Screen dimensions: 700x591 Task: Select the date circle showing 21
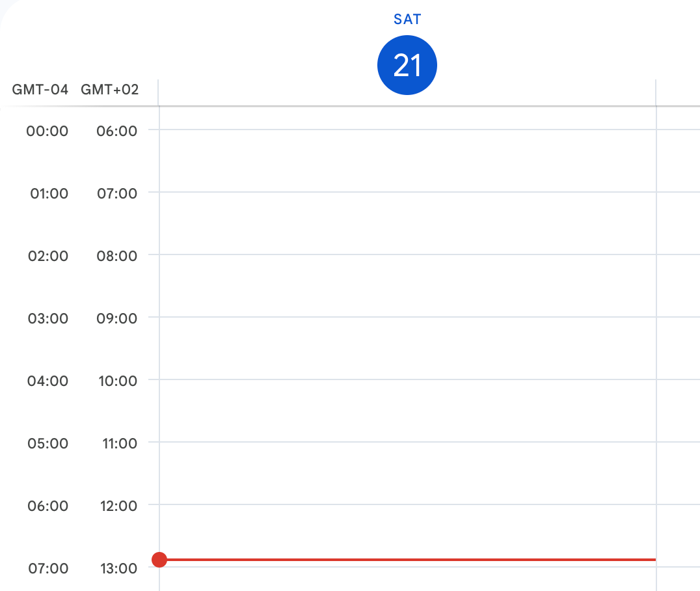point(407,65)
